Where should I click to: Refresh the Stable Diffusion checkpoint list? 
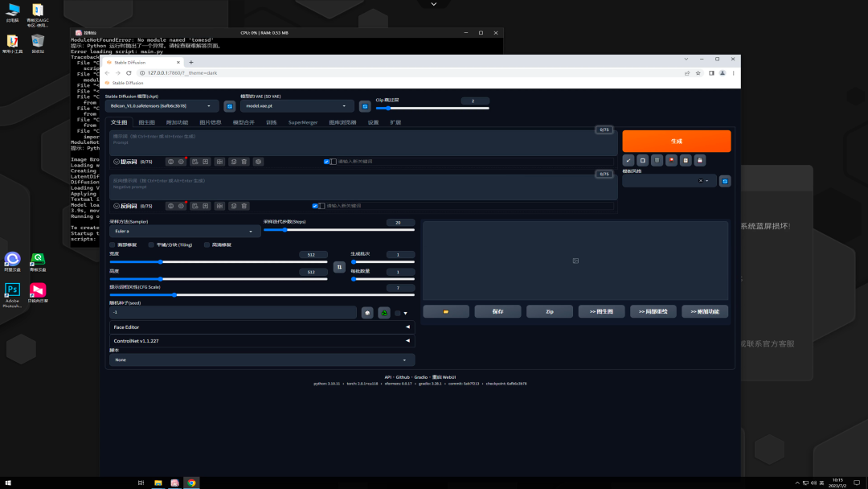coord(230,106)
